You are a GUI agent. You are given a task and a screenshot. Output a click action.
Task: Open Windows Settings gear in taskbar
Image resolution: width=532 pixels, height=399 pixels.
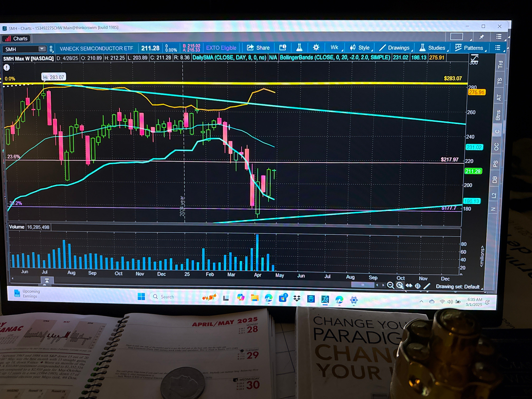point(353,300)
